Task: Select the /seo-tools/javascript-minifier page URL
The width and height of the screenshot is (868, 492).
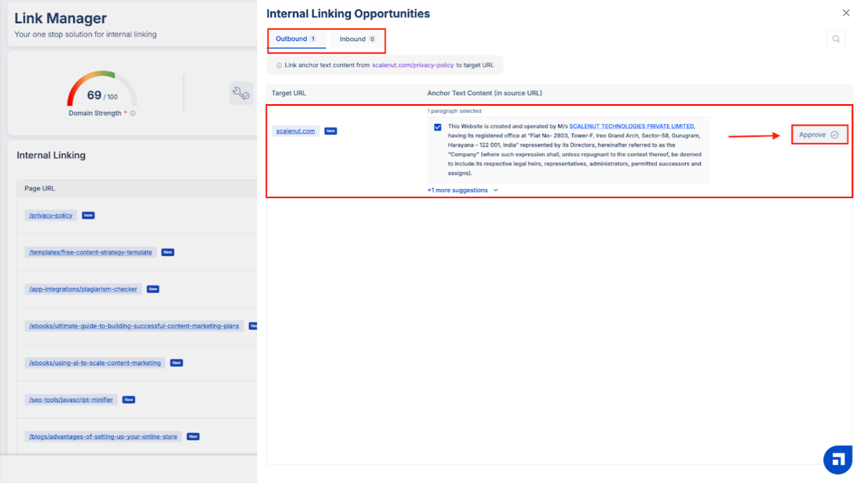Action: pos(71,400)
